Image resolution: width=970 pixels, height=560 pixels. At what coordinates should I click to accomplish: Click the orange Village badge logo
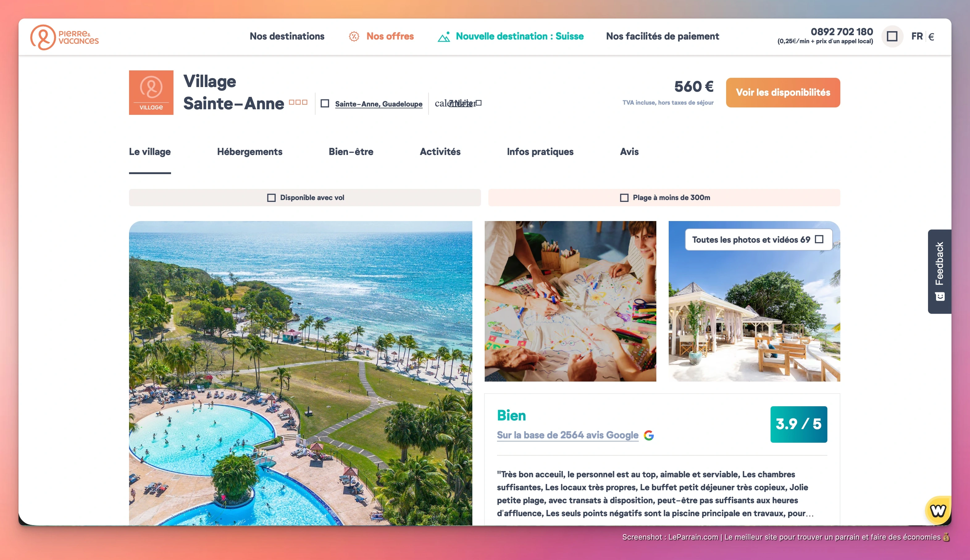point(151,92)
